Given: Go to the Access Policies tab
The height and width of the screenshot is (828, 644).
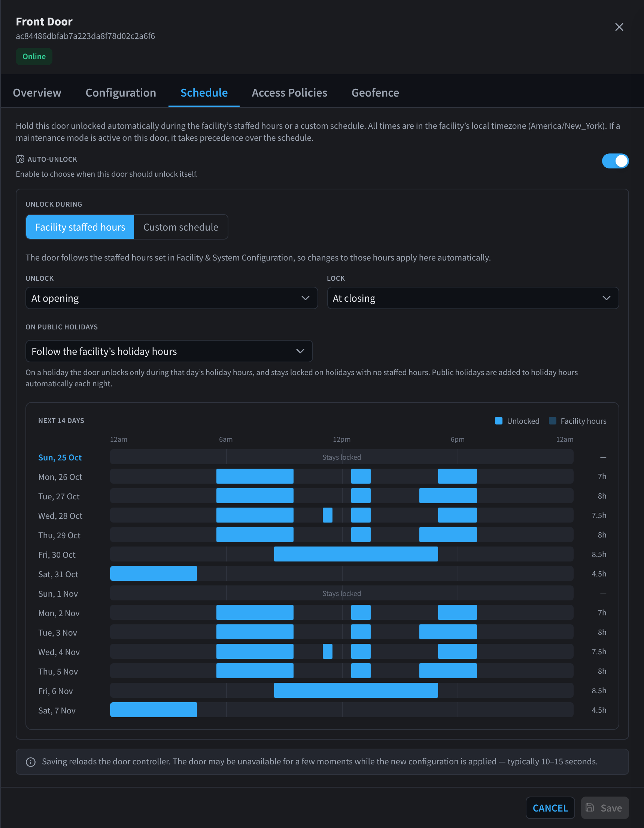Looking at the screenshot, I should coord(289,92).
